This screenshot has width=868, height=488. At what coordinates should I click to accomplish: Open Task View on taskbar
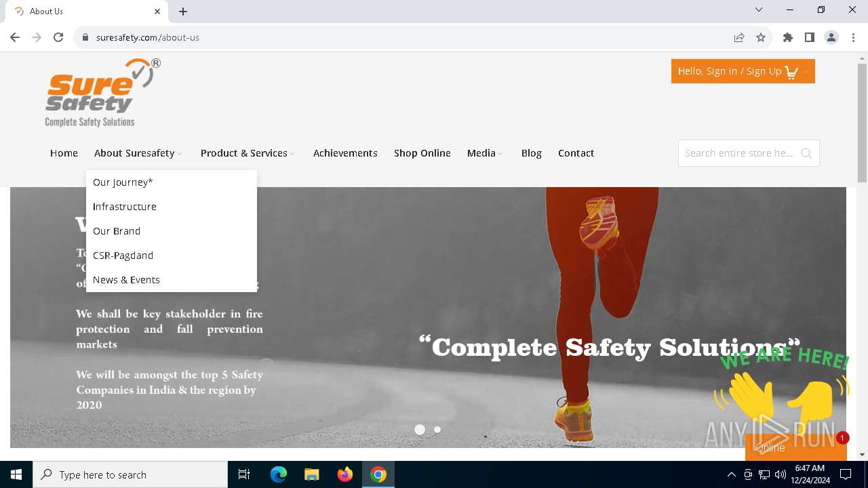coord(244,474)
